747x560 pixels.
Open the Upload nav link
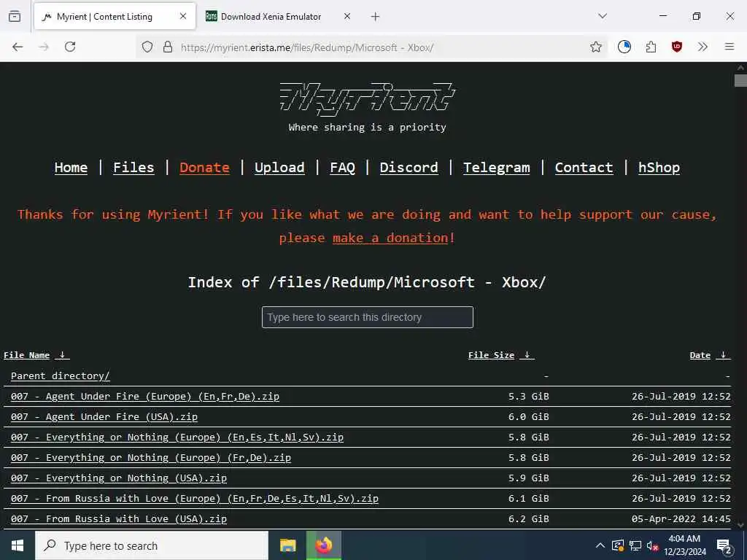(x=279, y=168)
